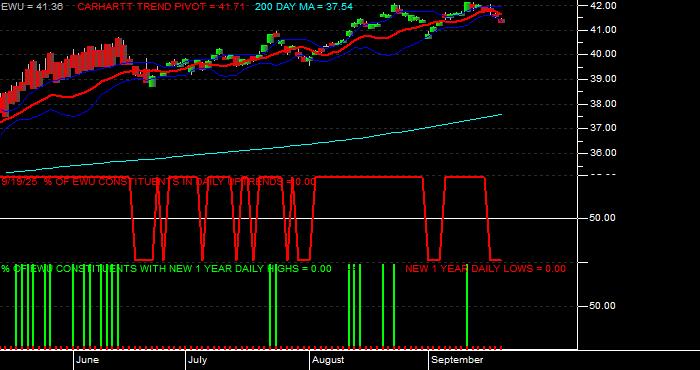Click the new 1 year daily highs label
700x370 pixels.
[x=166, y=269]
